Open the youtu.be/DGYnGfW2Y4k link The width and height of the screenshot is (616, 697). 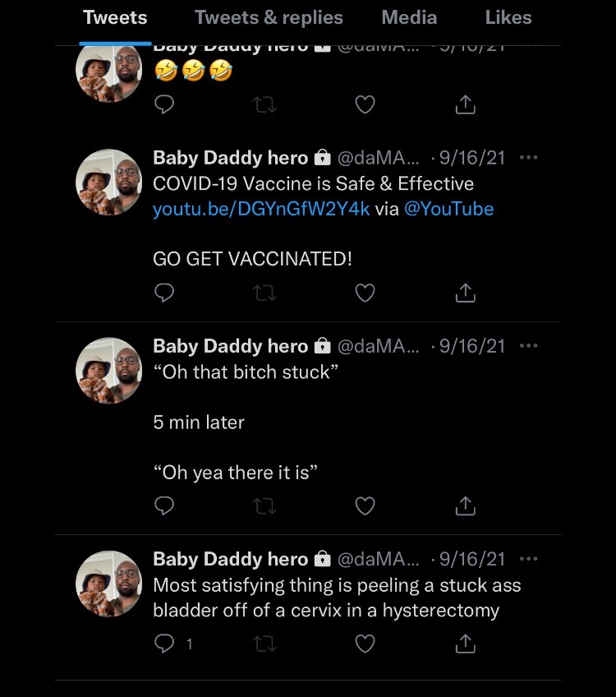[261, 209]
